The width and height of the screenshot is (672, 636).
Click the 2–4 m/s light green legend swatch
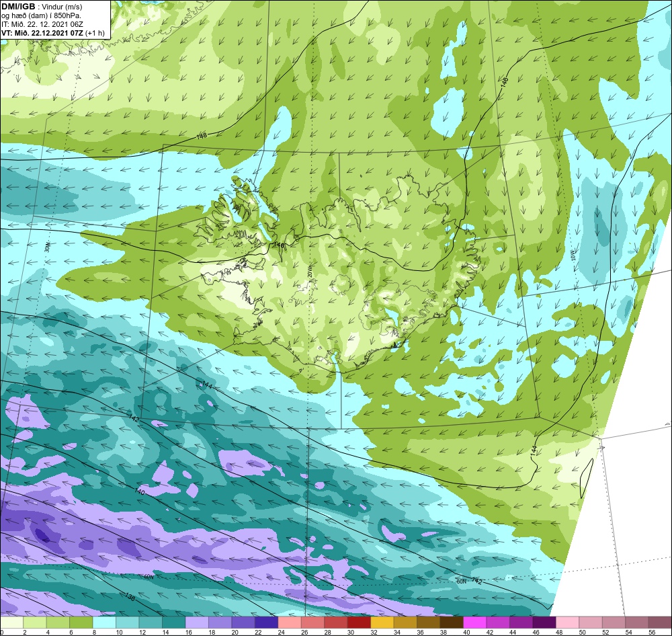tap(35, 623)
